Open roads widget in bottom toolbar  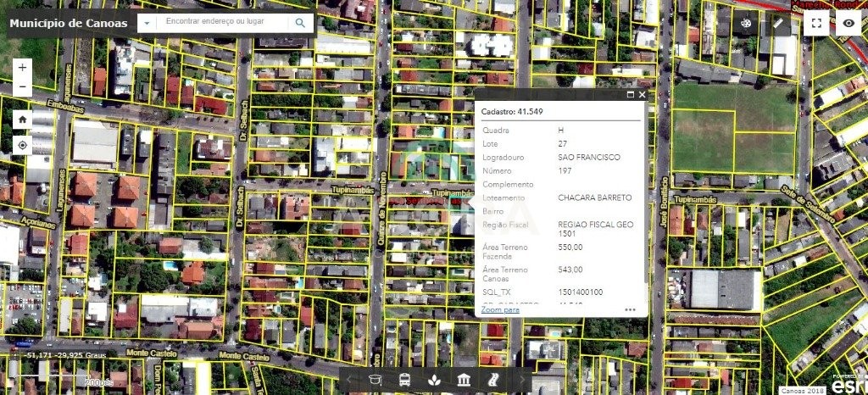(493, 380)
